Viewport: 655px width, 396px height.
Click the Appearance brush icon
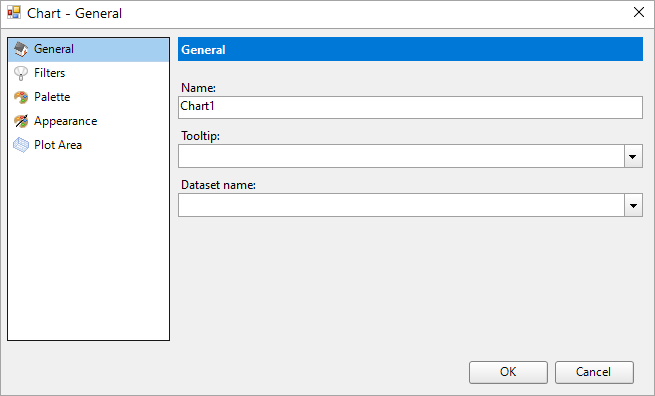tap(21, 121)
